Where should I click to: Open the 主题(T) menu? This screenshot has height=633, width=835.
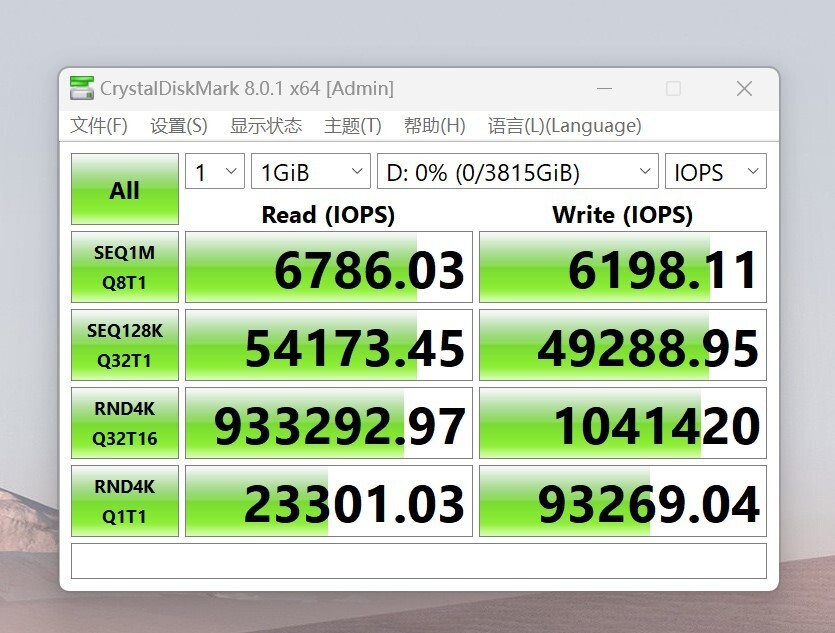click(353, 126)
